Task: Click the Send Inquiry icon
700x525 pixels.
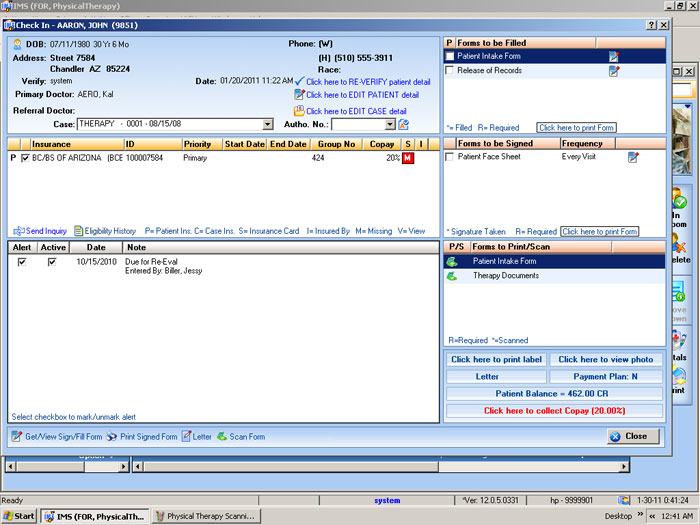Action: (x=19, y=231)
